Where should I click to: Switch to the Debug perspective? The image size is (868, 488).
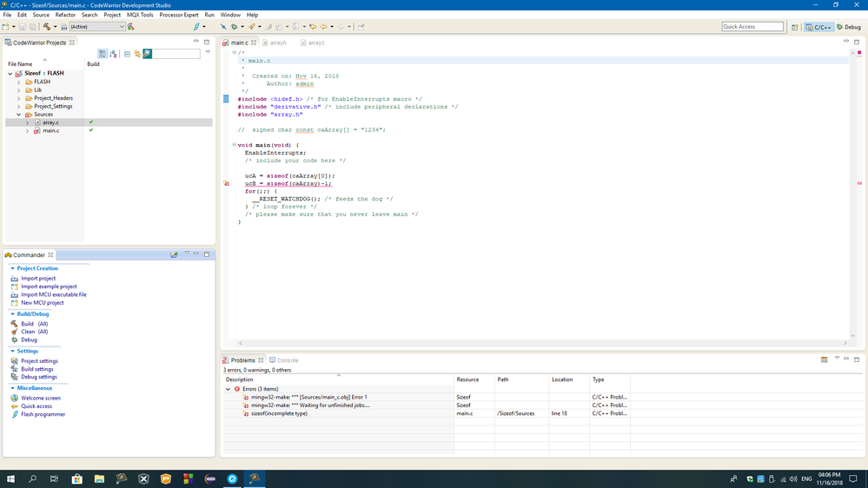849,27
